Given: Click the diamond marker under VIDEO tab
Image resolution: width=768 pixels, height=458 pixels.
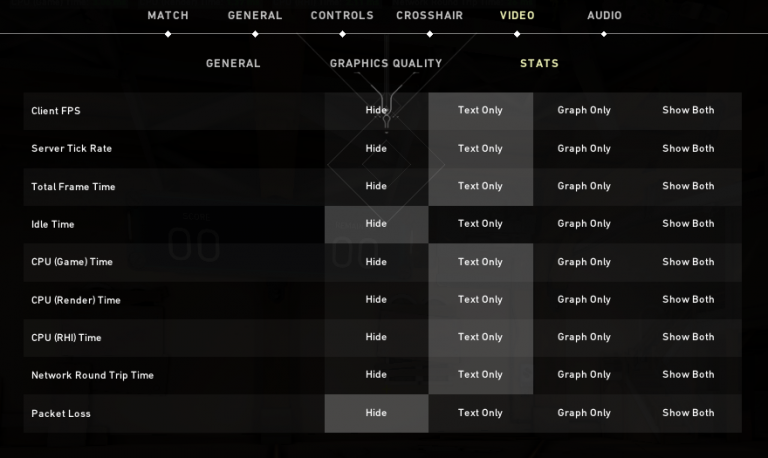Looking at the screenshot, I should 517,34.
